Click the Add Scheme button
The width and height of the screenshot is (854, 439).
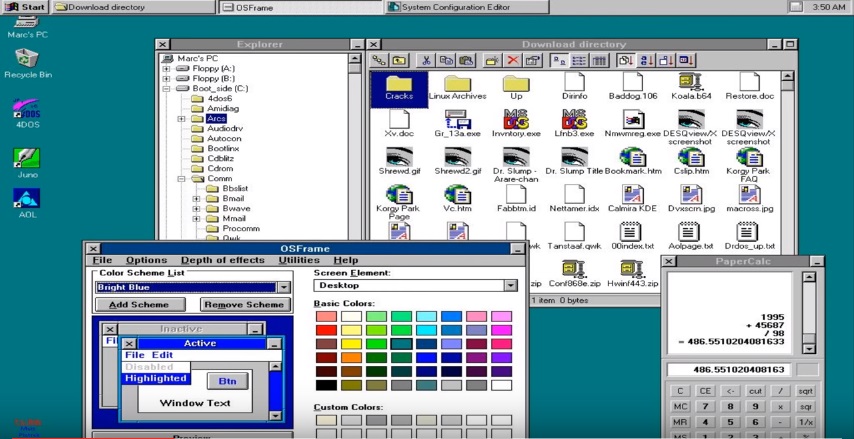pos(141,304)
